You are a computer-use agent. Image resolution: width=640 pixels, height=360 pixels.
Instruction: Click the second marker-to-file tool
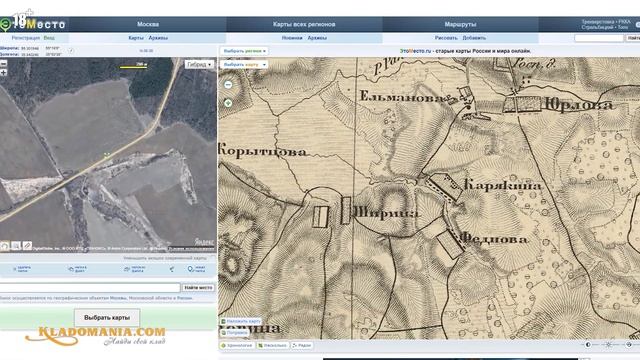coord(78,269)
